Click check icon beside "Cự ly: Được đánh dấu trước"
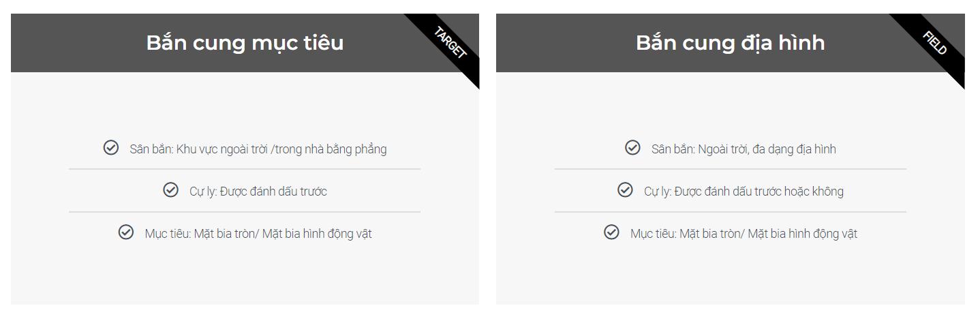This screenshot has height=321, width=980. pyautogui.click(x=171, y=190)
